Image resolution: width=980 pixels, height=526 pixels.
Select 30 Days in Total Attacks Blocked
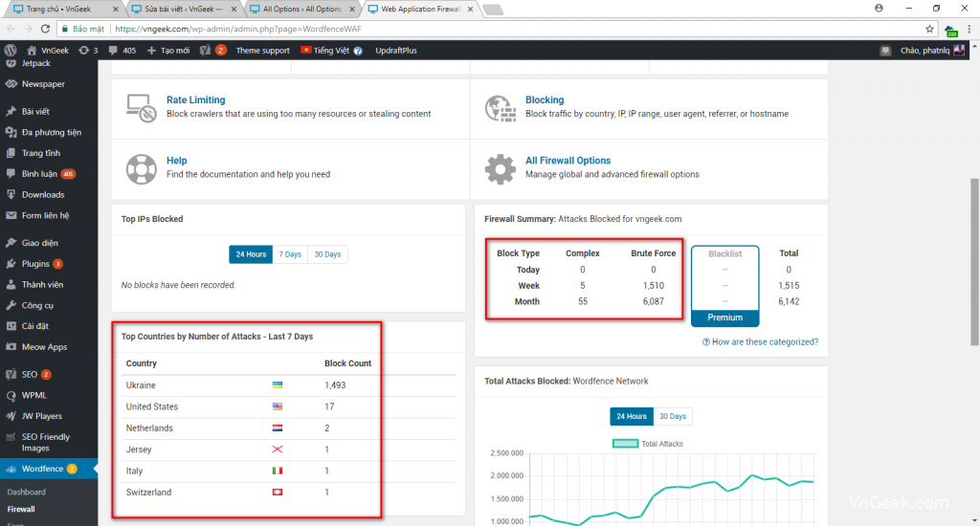[673, 416]
